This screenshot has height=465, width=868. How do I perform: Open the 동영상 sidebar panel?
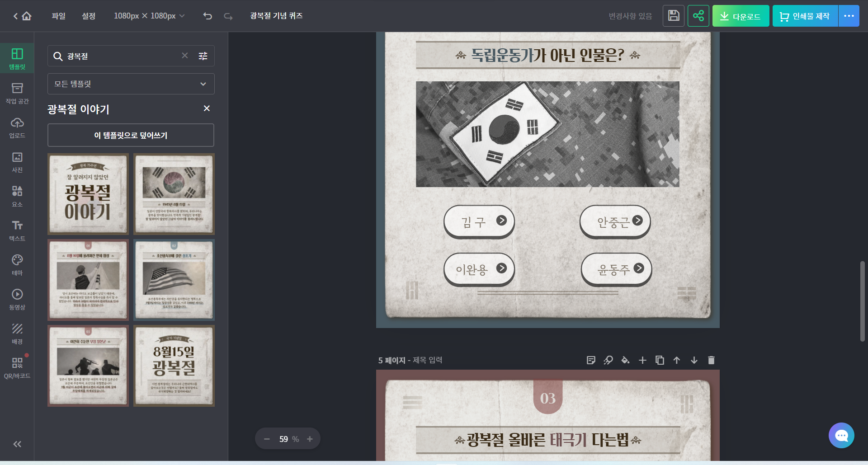pyautogui.click(x=17, y=299)
